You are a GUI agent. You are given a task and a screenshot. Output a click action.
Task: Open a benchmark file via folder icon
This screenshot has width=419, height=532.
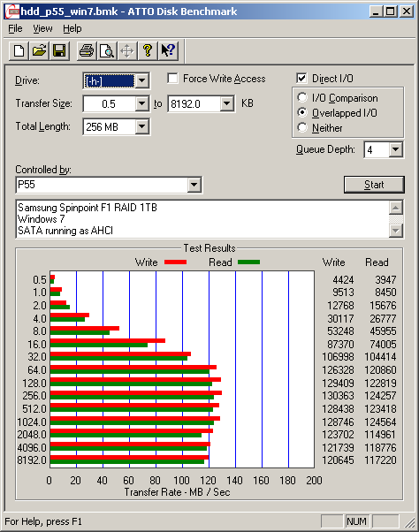[x=39, y=51]
